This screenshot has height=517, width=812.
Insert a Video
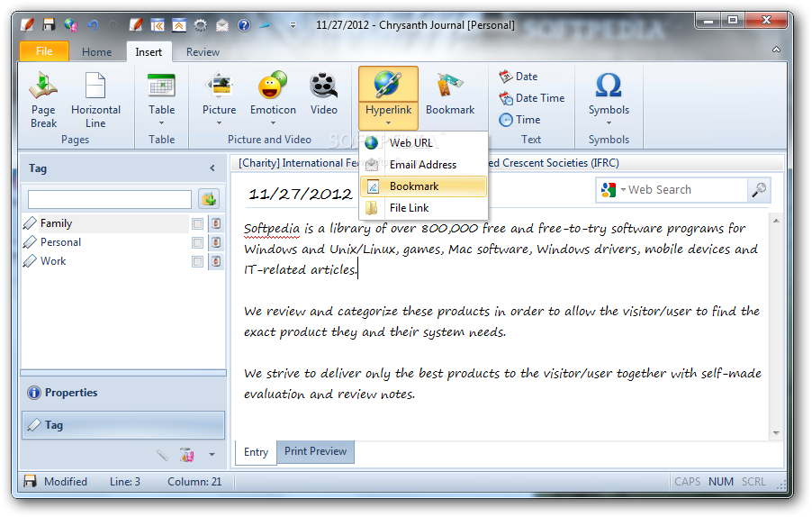pos(324,95)
